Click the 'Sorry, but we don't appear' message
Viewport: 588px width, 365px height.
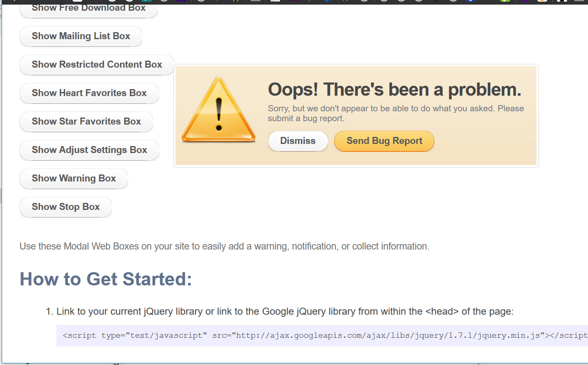pos(396,113)
